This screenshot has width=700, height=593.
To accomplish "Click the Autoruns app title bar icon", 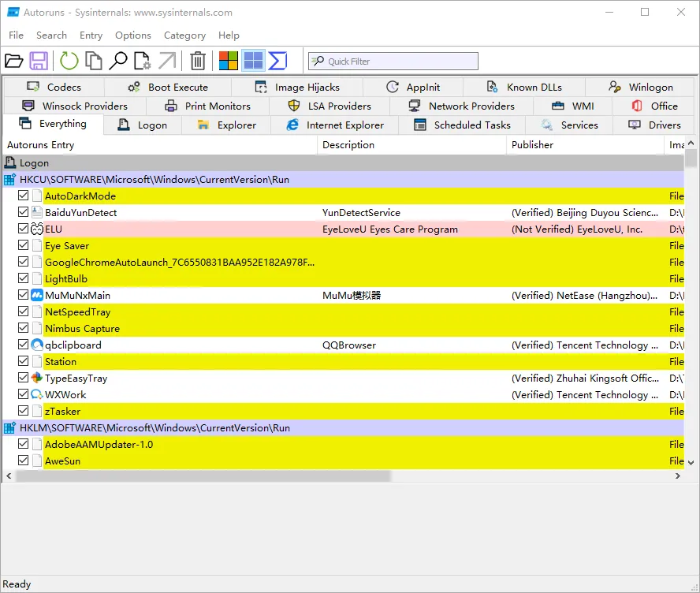I will (x=13, y=12).
